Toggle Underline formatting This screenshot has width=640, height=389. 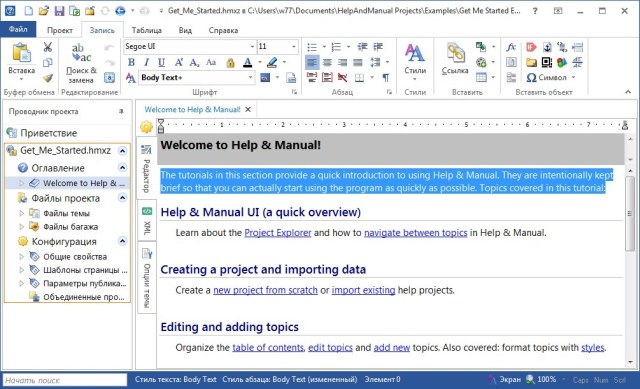pos(161,62)
